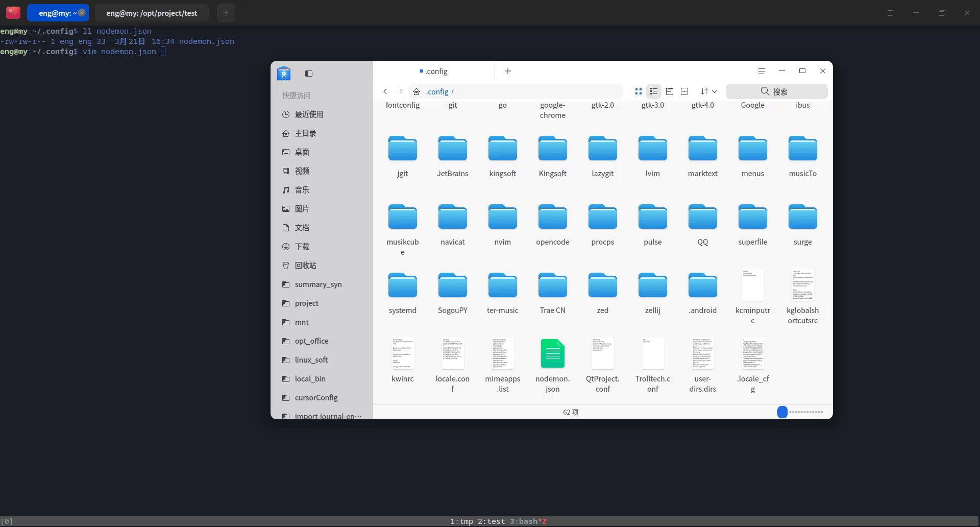
Task: Open the window hamburger menu
Action: (761, 71)
